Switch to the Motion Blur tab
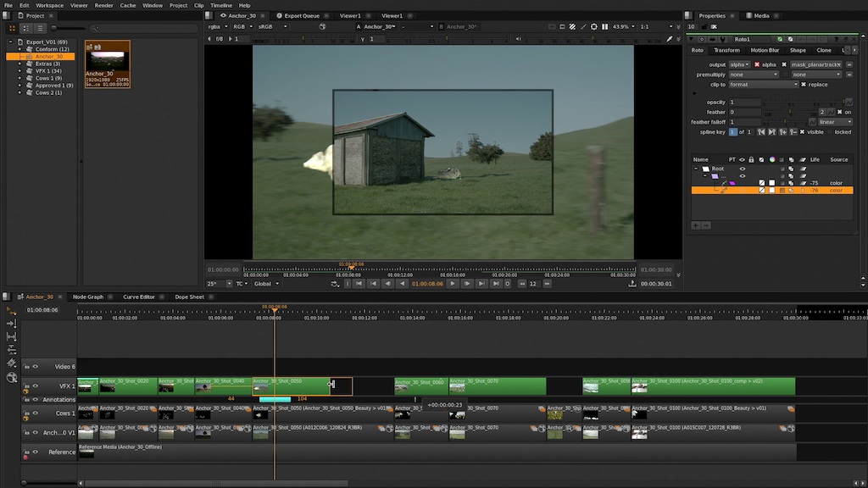This screenshot has width=868, height=488. [765, 50]
